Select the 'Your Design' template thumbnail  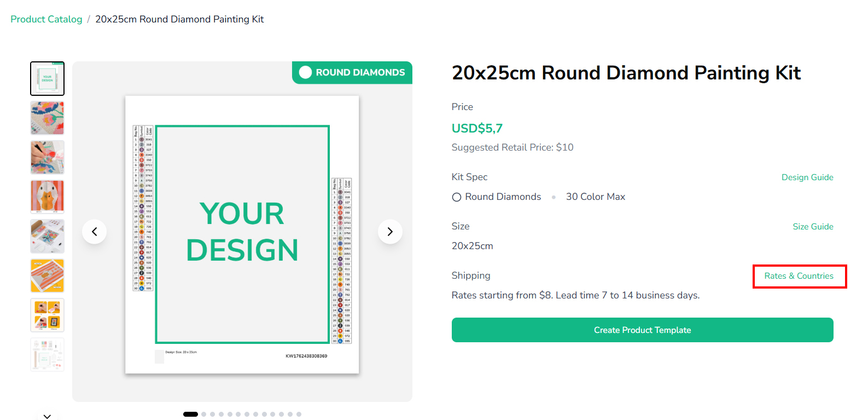point(48,79)
